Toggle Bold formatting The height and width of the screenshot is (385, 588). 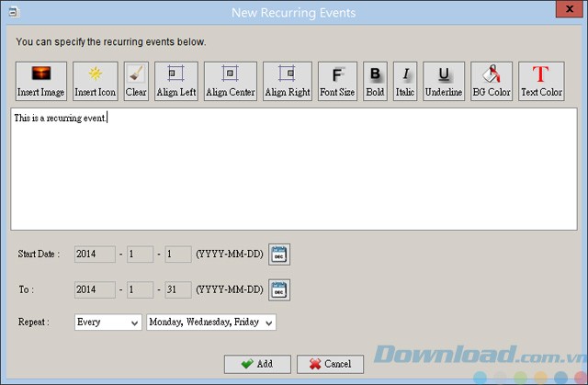tap(375, 81)
